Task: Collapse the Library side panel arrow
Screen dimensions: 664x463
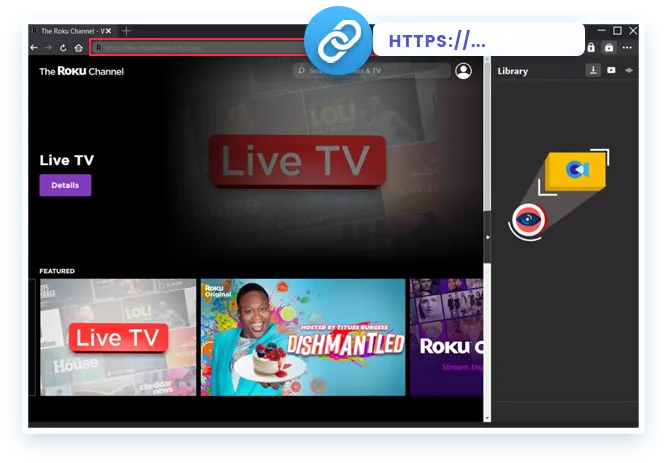Action: point(487,237)
